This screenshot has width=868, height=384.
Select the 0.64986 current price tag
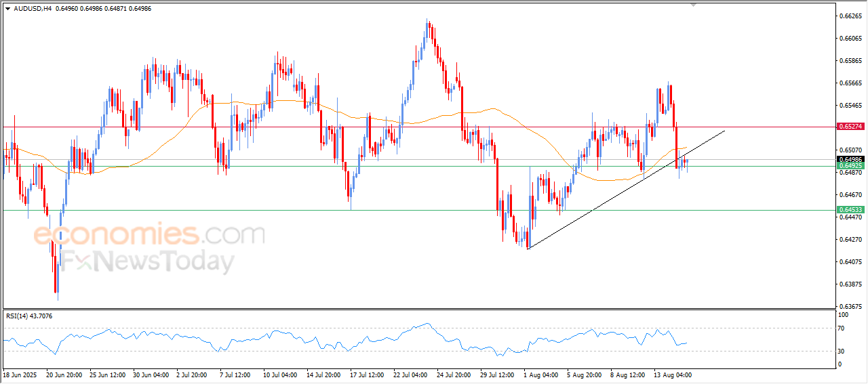coord(850,159)
